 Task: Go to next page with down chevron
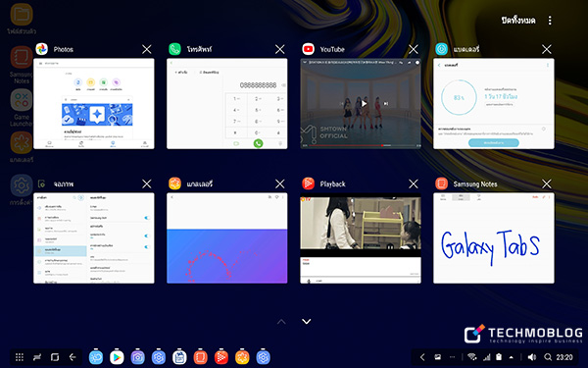(307, 322)
